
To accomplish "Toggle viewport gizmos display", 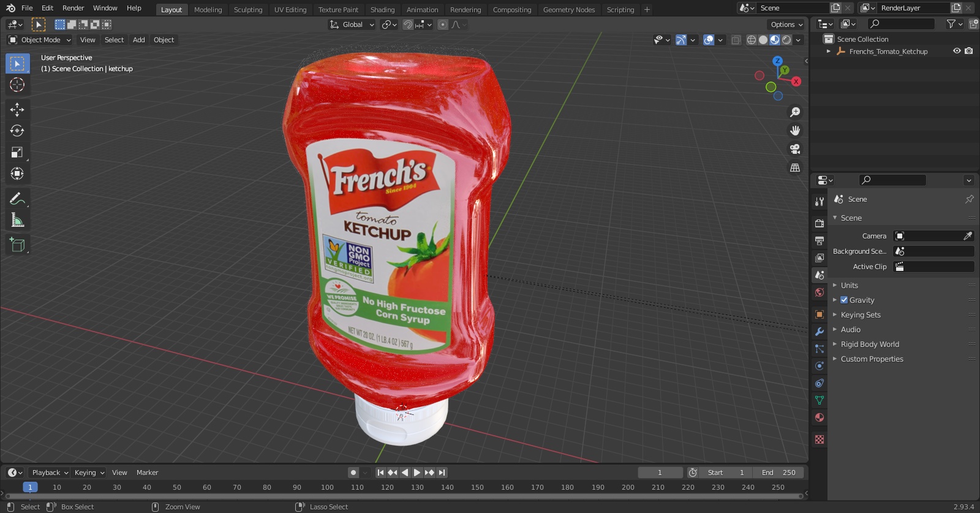I will click(x=680, y=40).
